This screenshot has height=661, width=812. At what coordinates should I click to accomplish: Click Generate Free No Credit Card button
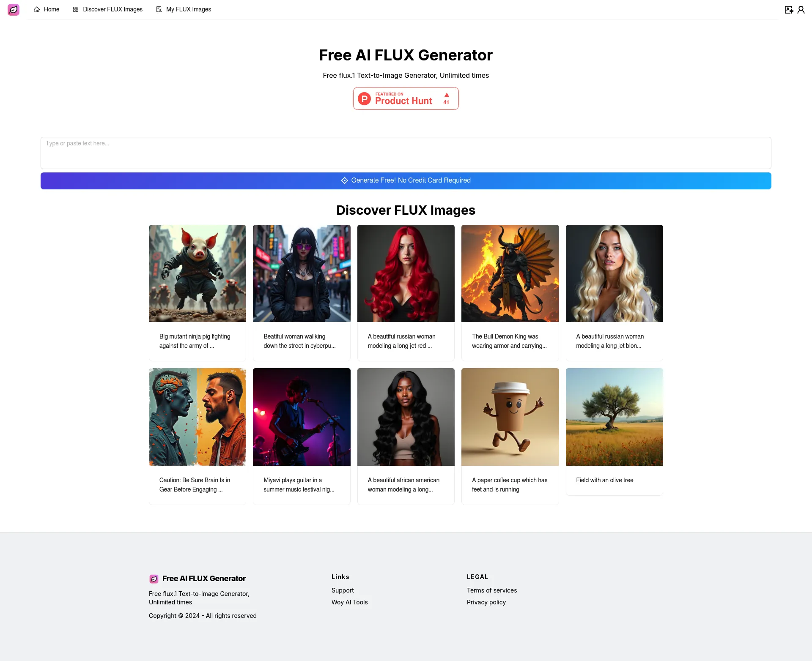point(406,180)
